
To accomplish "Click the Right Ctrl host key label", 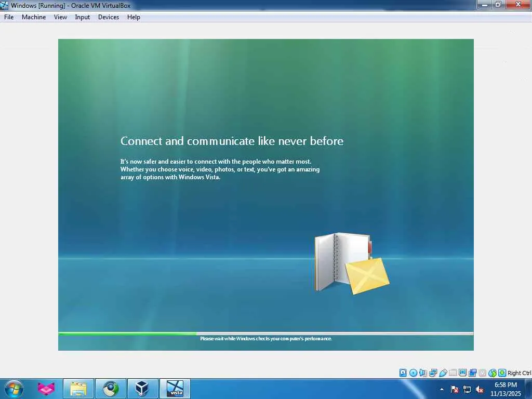I will 519,373.
